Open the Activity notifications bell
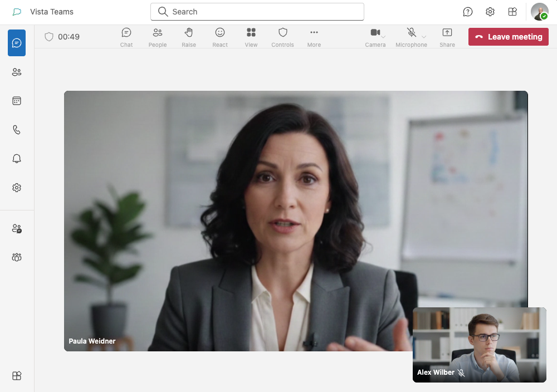 pyautogui.click(x=17, y=159)
